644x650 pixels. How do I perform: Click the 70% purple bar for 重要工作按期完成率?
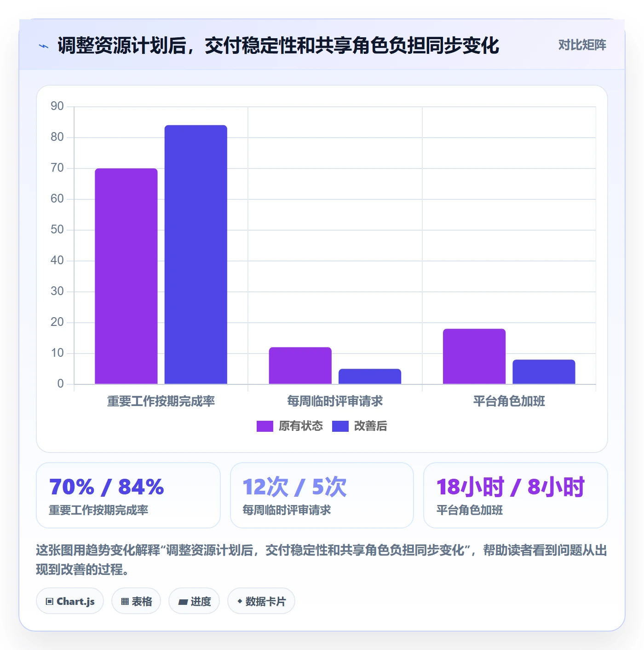pos(126,276)
